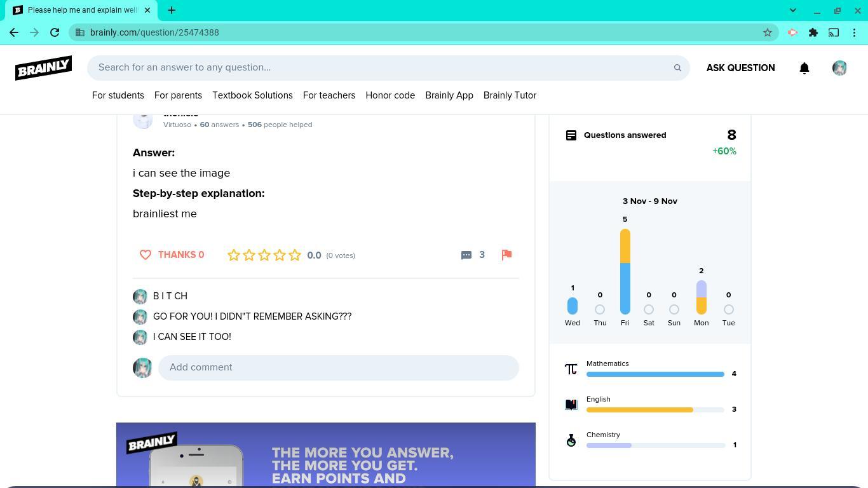The image size is (868, 488).
Task: Click the Chemistry progress bar
Action: pyautogui.click(x=656, y=445)
